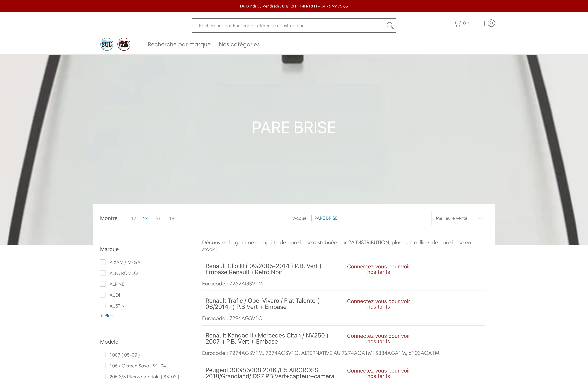Screen dimensions: 588x380
Task: Check the AIXAM / MEGA filter
Action: [103, 262]
